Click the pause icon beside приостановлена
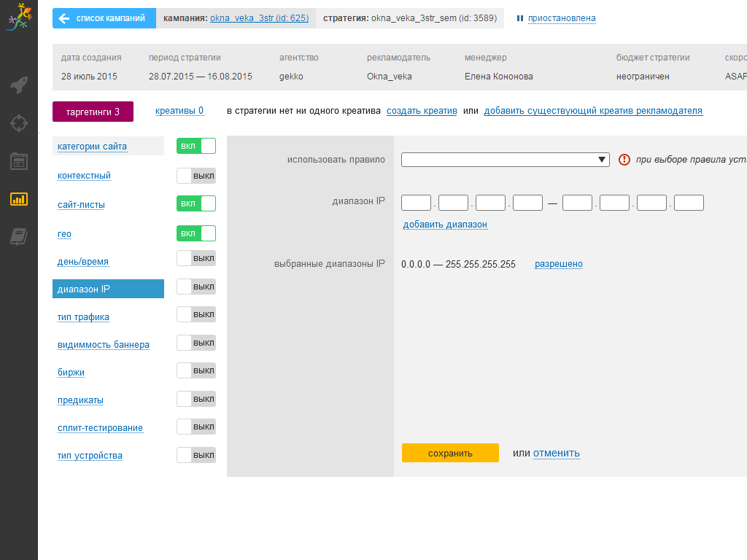The height and width of the screenshot is (560, 747). [520, 18]
